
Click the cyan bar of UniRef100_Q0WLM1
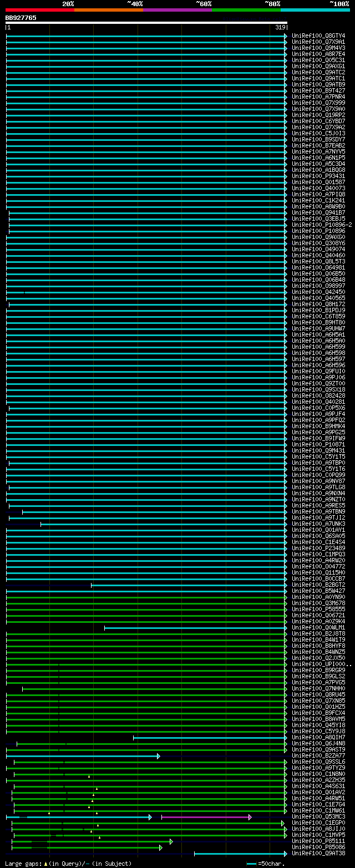click(x=196, y=628)
